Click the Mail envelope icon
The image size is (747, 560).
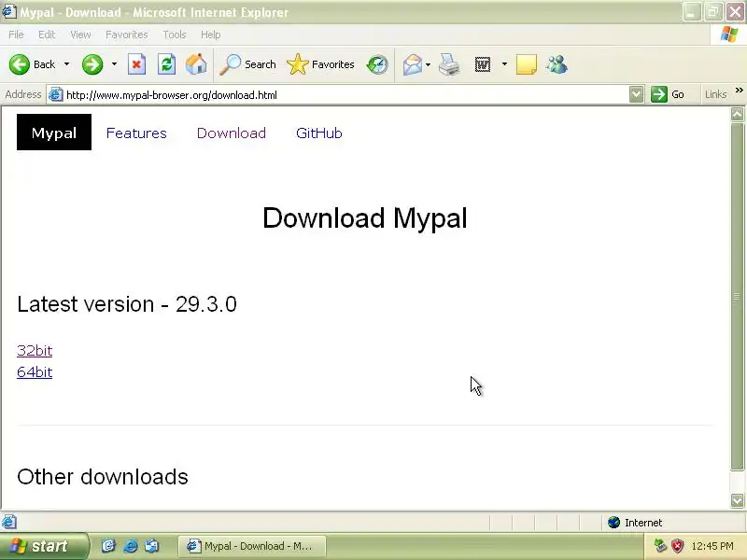(413, 64)
